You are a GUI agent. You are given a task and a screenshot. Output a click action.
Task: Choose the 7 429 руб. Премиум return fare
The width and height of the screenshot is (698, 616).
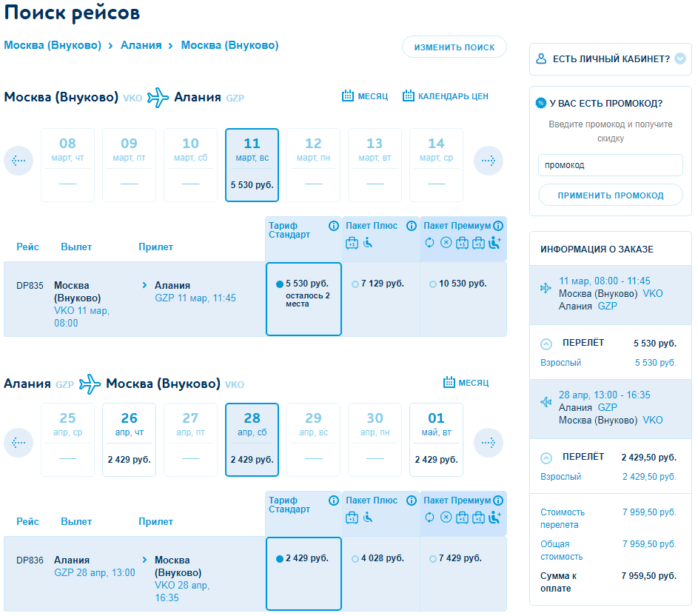[x=433, y=558]
